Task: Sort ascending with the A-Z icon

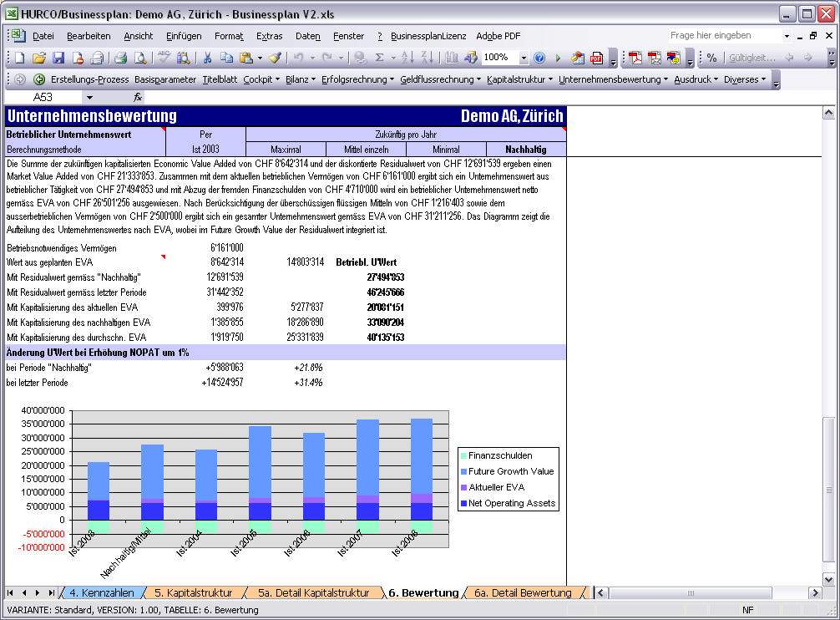Action: pos(407,58)
